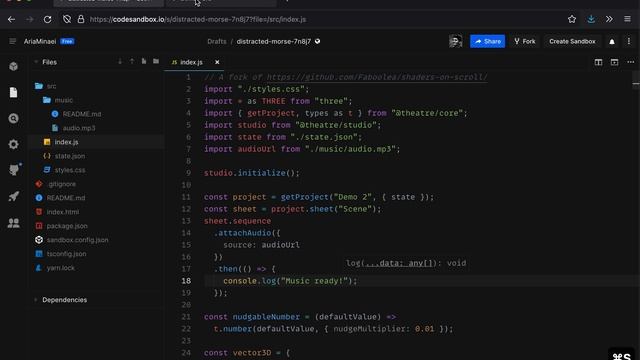
Task: Open the Search icon in sidebar
Action: (13, 118)
